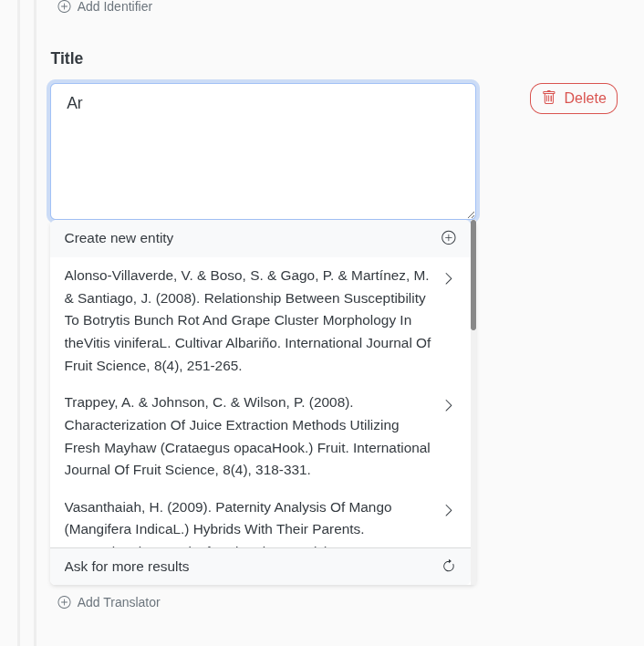Image resolution: width=644 pixels, height=646 pixels.
Task: Click the suggestions list scrollbar thumb
Action: coord(473,275)
